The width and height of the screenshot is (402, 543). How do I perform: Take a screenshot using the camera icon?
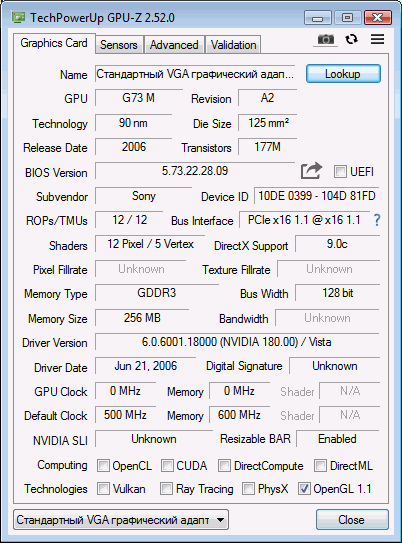[325, 39]
